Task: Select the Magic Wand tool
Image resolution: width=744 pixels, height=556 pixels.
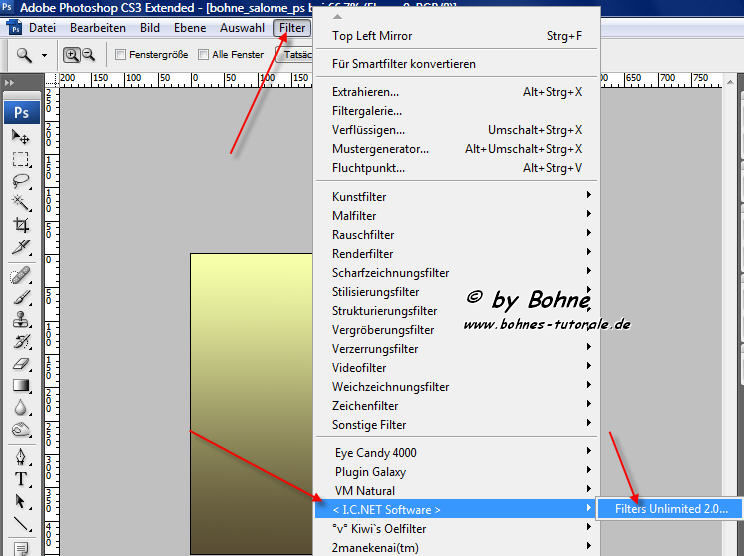Action: [20, 203]
